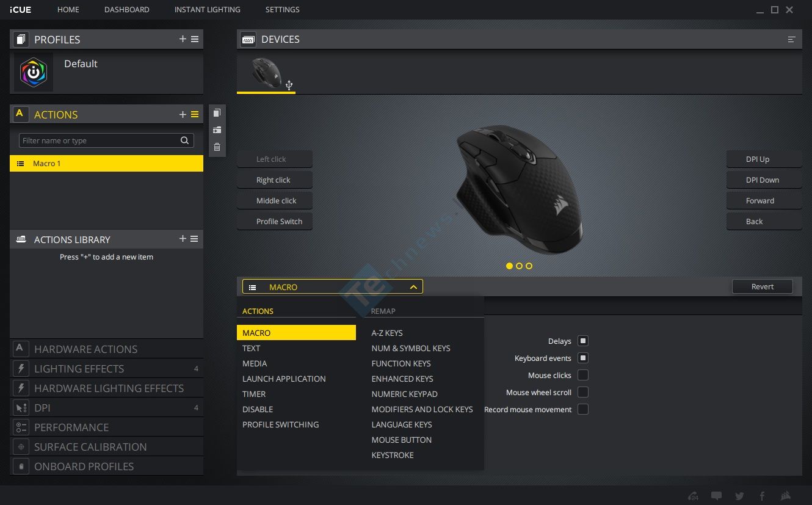Click the DPI Up button
The width and height of the screenshot is (812, 505).
764,159
